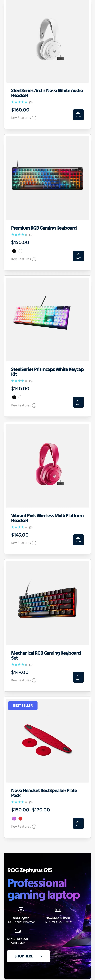The height and width of the screenshot is (980, 95).
Task: Select white color for Premium RGB Gaming Keyboard
Action: tap(20, 251)
